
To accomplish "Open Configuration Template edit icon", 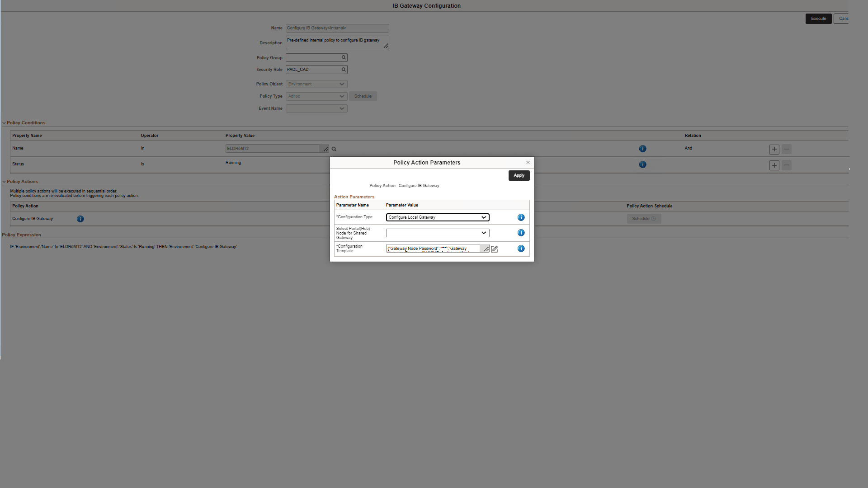I will click(x=494, y=249).
